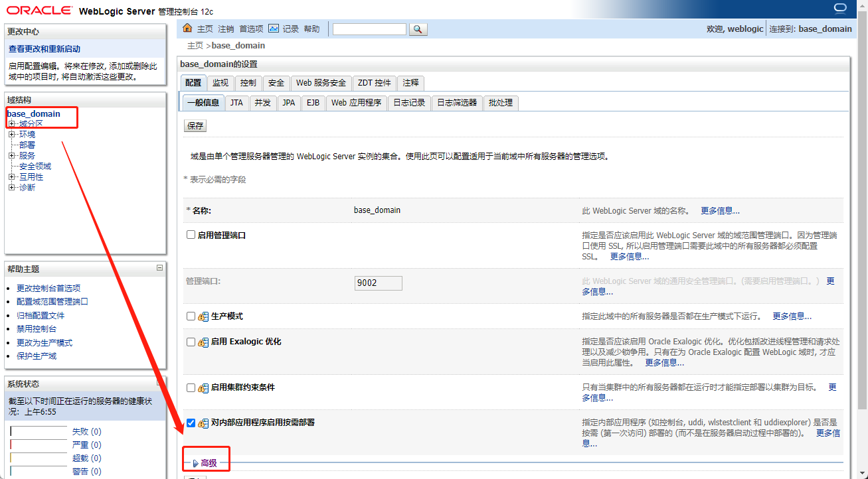Select the ZDT 控件 tab
Image resolution: width=868 pixels, height=479 pixels.
tap(375, 83)
